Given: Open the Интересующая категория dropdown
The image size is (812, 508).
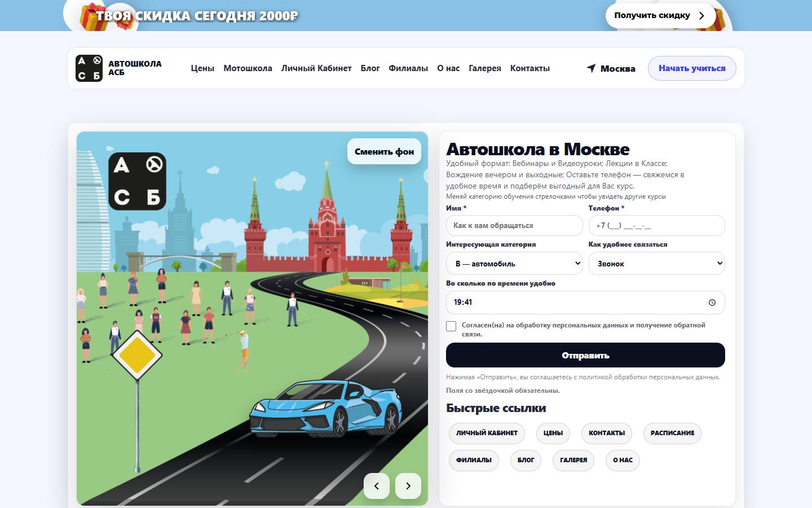Looking at the screenshot, I should pyautogui.click(x=514, y=264).
